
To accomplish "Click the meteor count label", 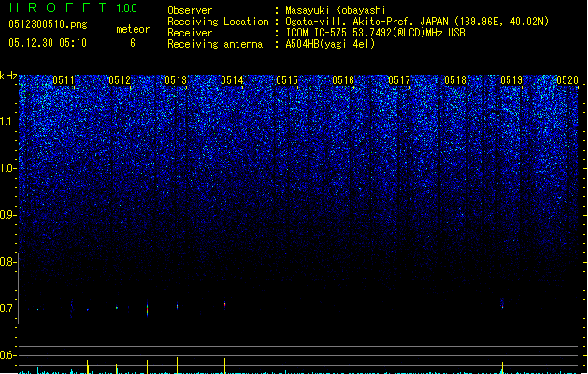I will [132, 29].
